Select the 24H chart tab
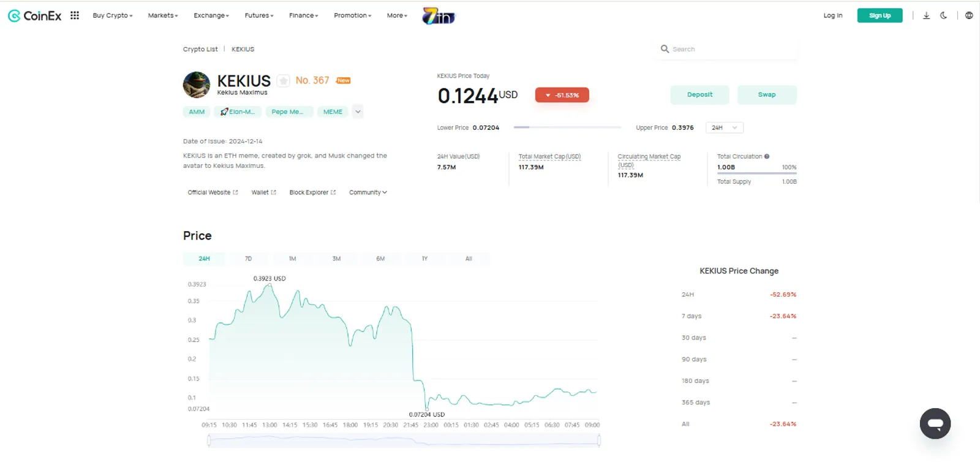Screen dimensions: 980x462 click(x=204, y=259)
